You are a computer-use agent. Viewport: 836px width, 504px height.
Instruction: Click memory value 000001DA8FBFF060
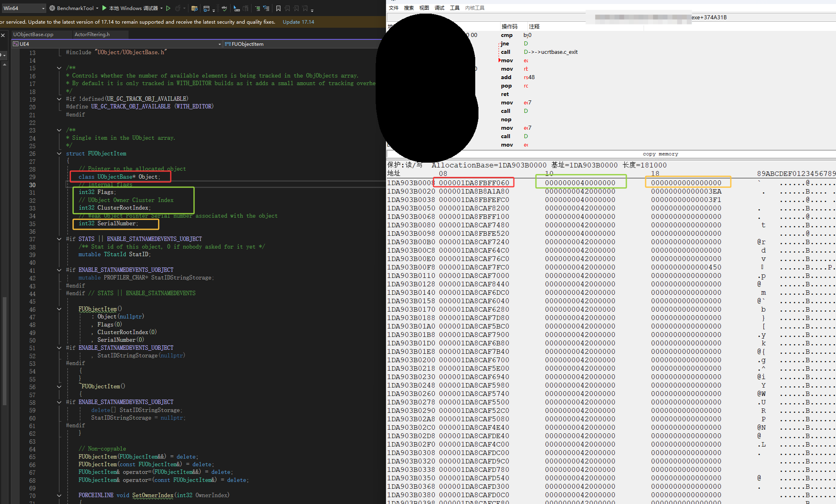474,183
